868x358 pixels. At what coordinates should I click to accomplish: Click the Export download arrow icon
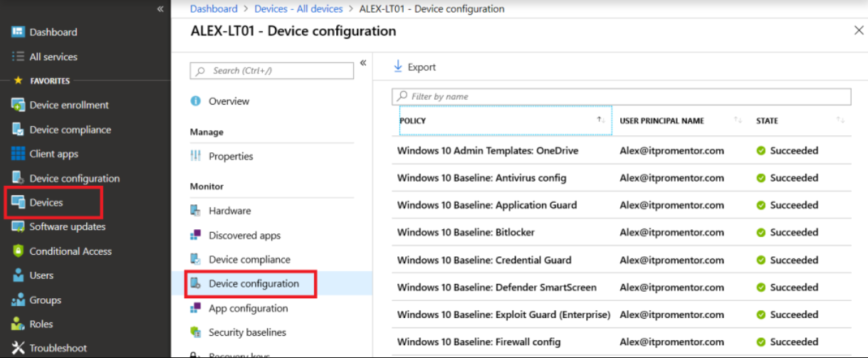coord(398,67)
